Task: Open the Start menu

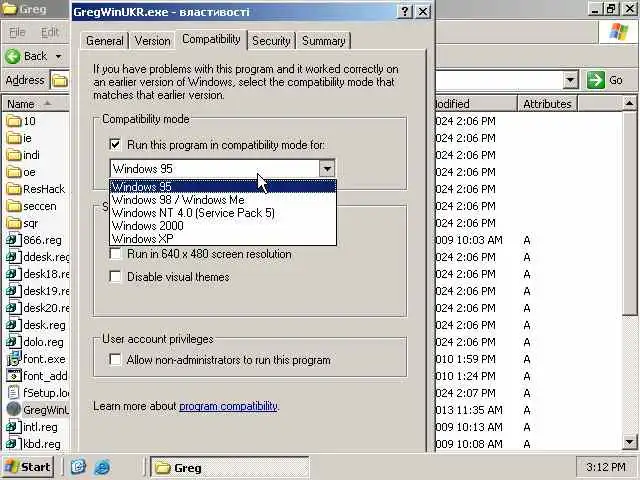Action: pos(27,467)
